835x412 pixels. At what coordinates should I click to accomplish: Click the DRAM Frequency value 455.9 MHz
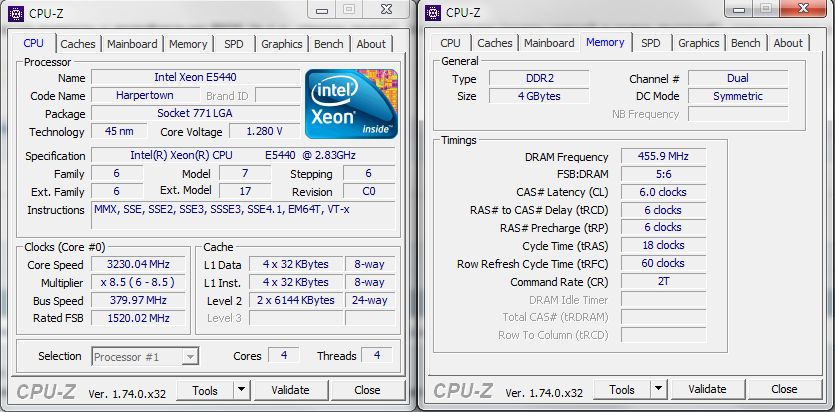tap(664, 156)
